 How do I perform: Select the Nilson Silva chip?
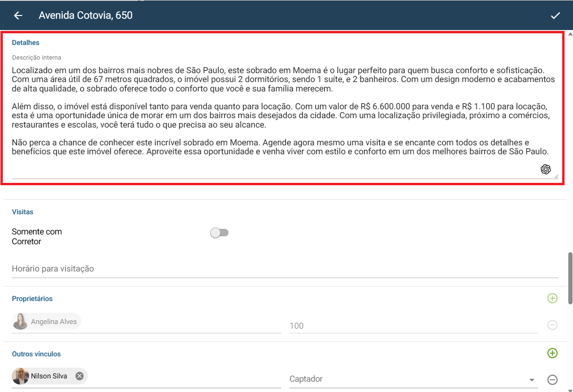[50, 376]
